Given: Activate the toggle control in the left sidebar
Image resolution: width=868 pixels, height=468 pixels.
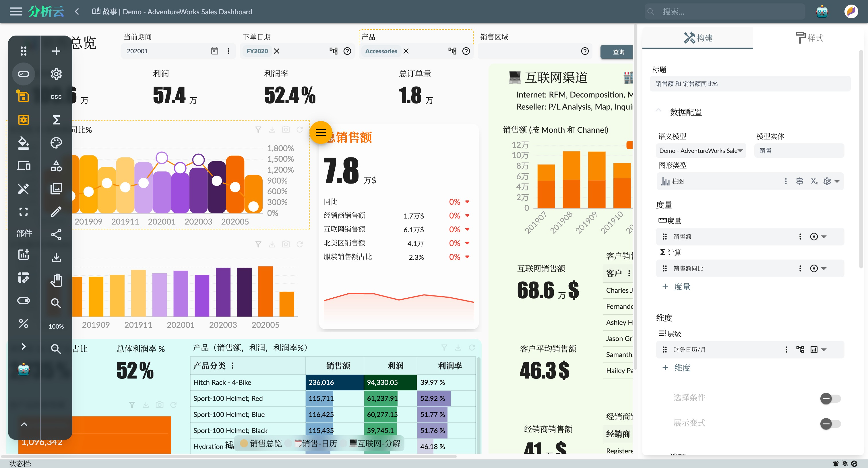Looking at the screenshot, I should tap(23, 301).
